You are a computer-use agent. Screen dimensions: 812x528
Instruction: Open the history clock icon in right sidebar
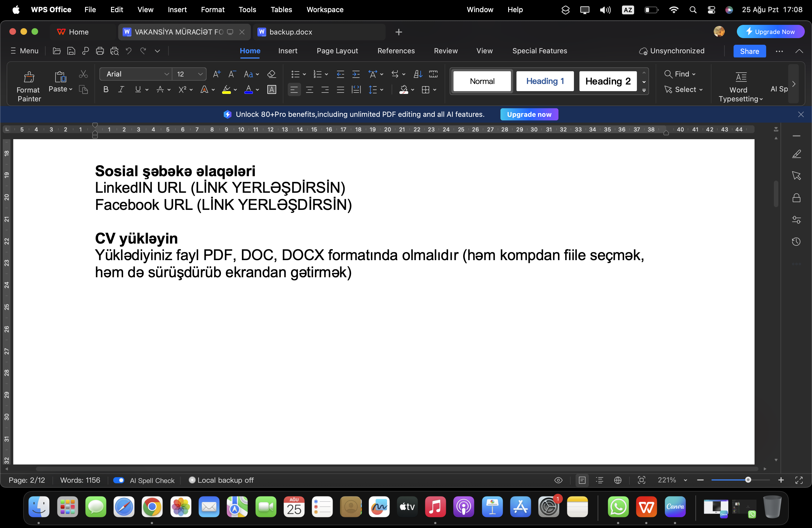pyautogui.click(x=796, y=242)
